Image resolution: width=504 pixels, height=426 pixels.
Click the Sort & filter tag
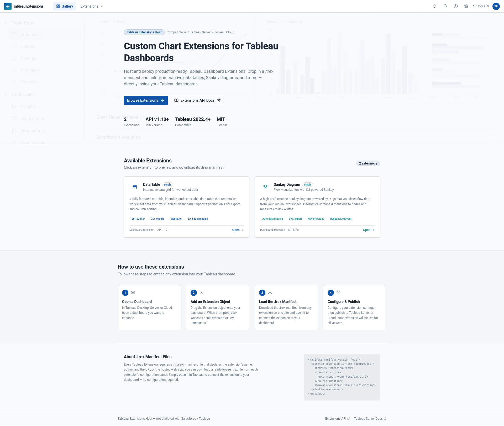coord(138,219)
